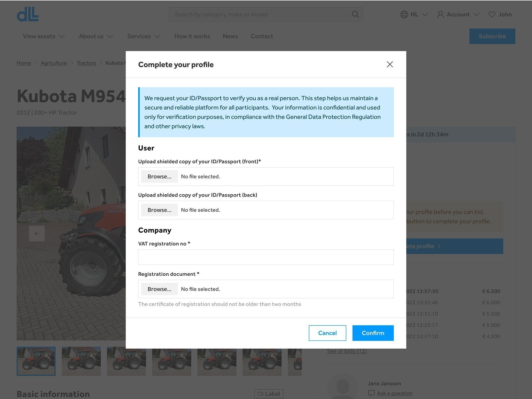Click the DLL logo
532x399 pixels.
[28, 15]
